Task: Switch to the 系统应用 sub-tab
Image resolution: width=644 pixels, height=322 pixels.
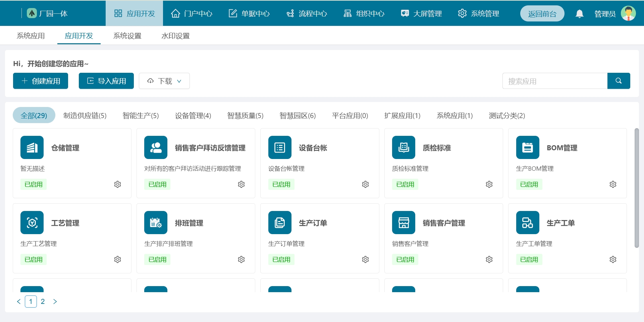Action: (31, 36)
